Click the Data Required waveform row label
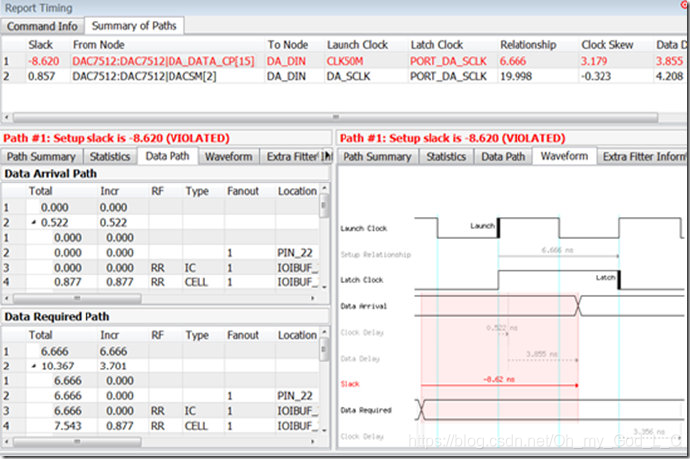Image resolution: width=690 pixels, height=459 pixels. click(366, 410)
